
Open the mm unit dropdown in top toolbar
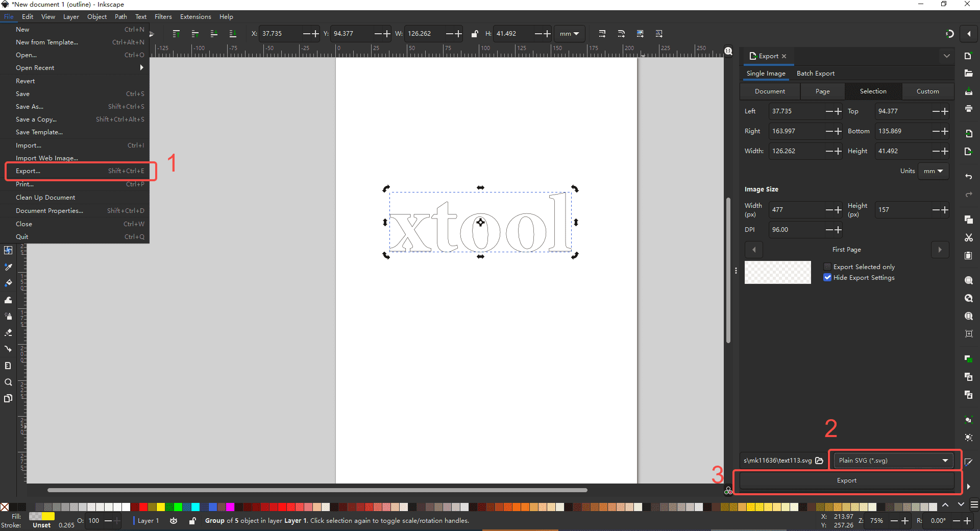tap(569, 34)
